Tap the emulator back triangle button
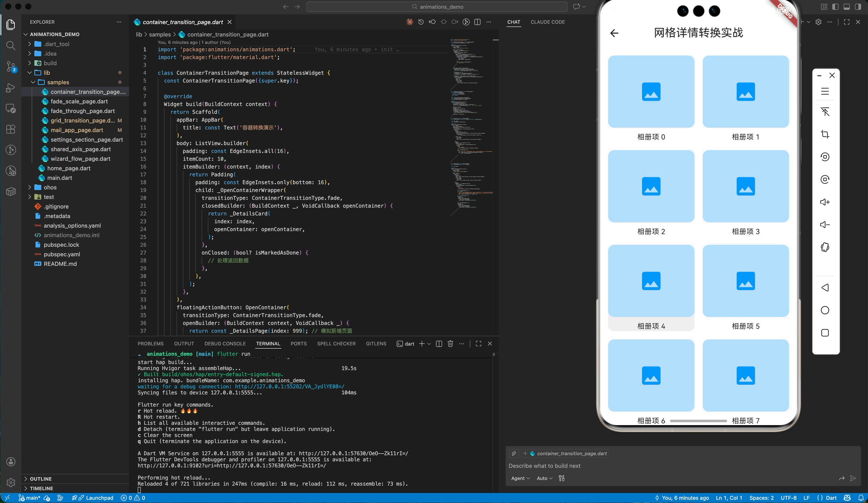Image resolution: width=868 pixels, height=503 pixels. [825, 288]
